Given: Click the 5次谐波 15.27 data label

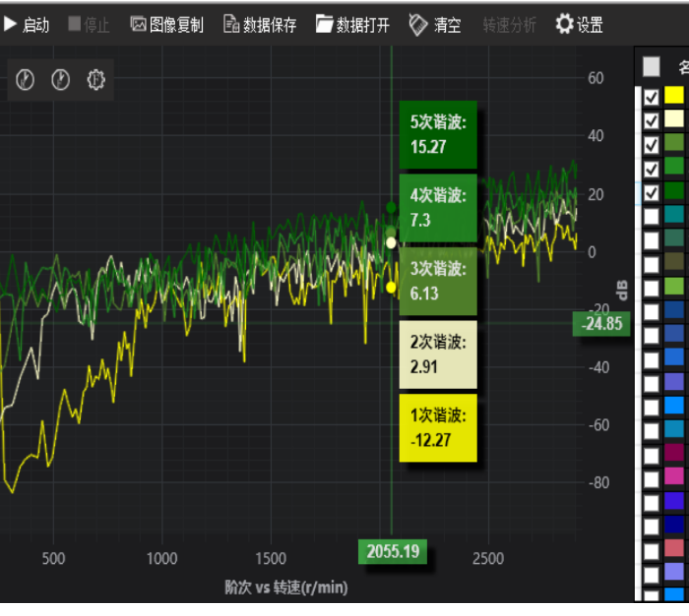Looking at the screenshot, I should pos(438,134).
